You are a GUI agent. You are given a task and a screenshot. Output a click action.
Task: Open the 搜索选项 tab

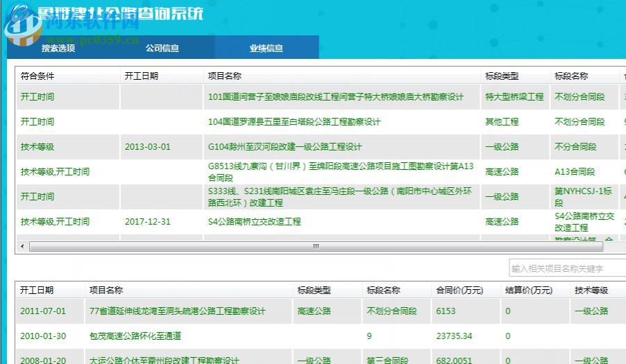(x=59, y=49)
